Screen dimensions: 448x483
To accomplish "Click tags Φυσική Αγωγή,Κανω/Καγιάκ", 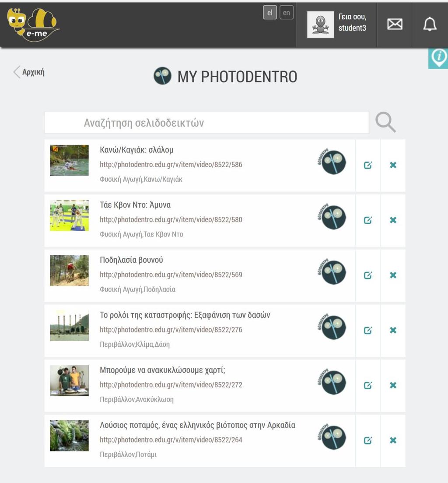I will tap(141, 179).
